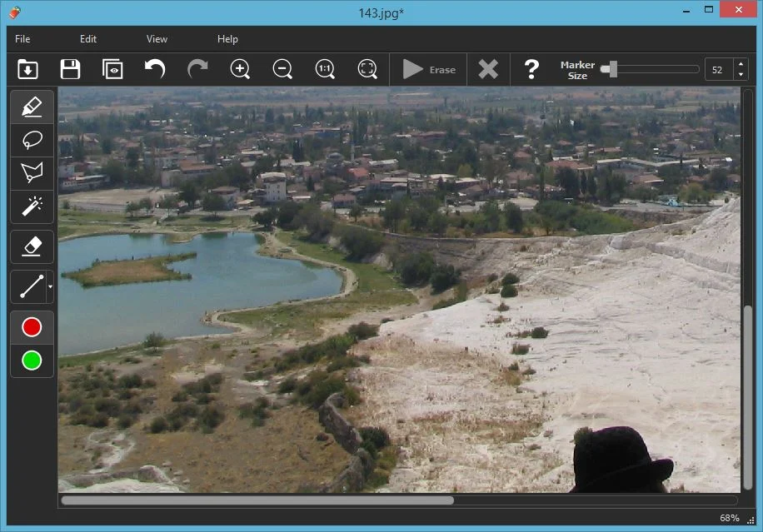Select the Line tool
The image size is (763, 532).
(x=31, y=287)
